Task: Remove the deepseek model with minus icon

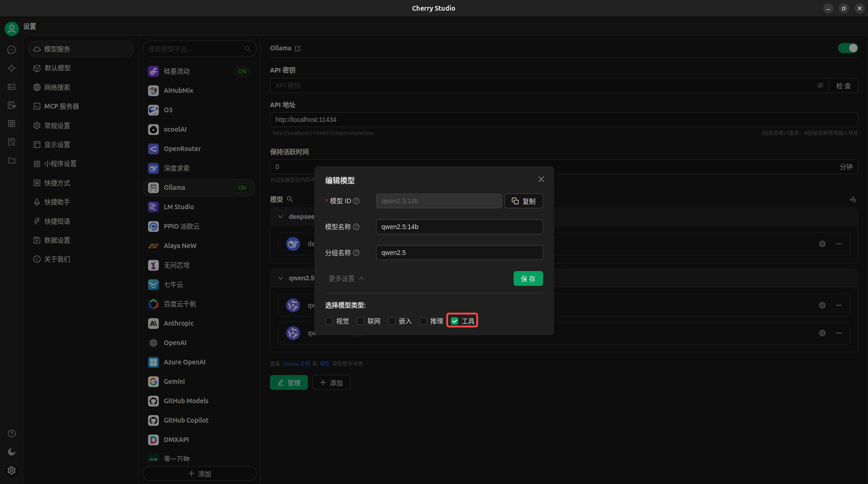Action: [839, 244]
